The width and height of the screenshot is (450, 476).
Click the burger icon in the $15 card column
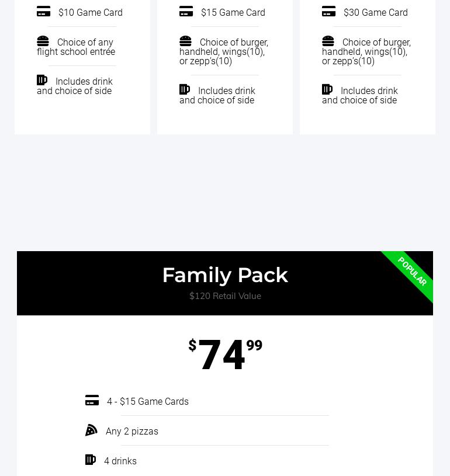pyautogui.click(x=185, y=41)
